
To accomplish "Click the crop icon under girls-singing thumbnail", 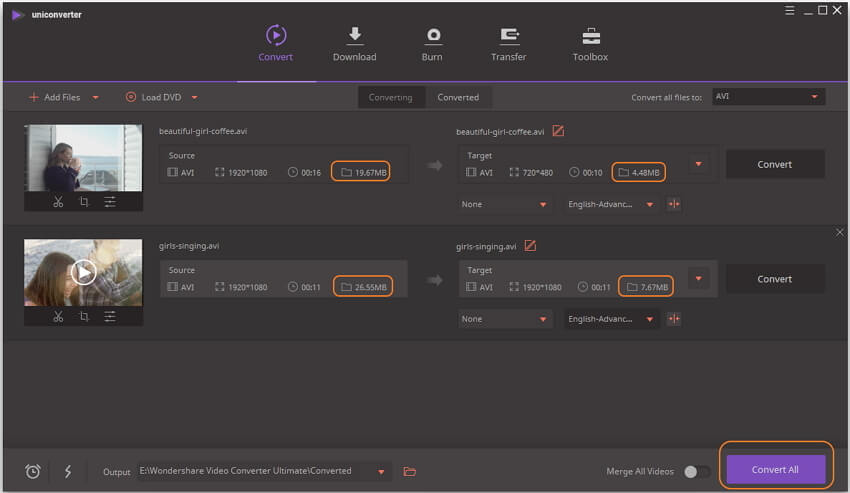I will pos(84,317).
